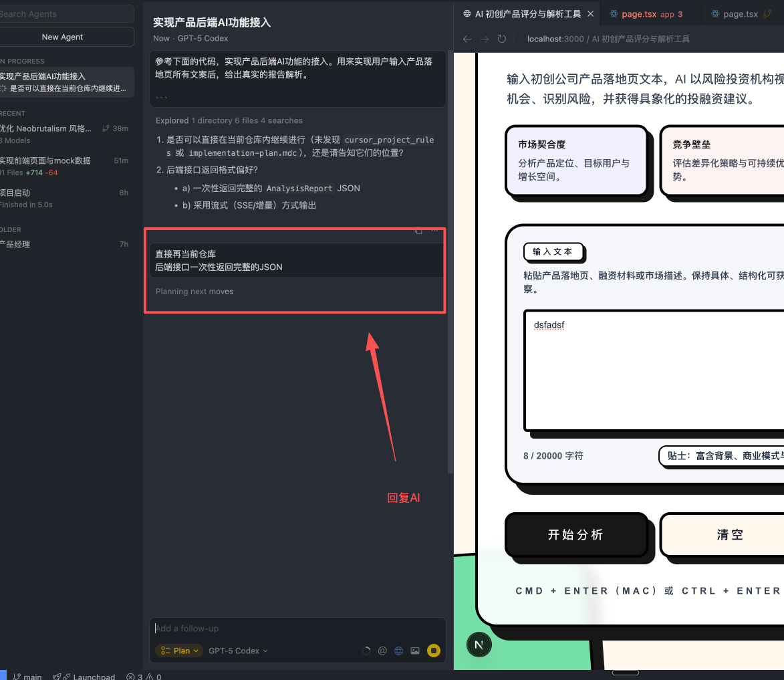784x680 pixels.
Task: Click the main git branch indicator
Action: 27,677
